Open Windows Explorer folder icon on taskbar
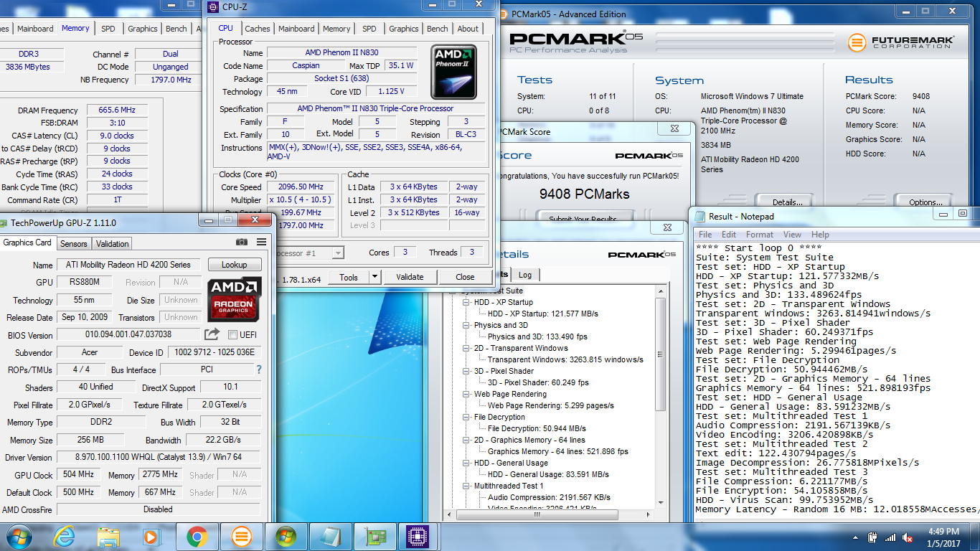The image size is (980, 551). point(108,536)
